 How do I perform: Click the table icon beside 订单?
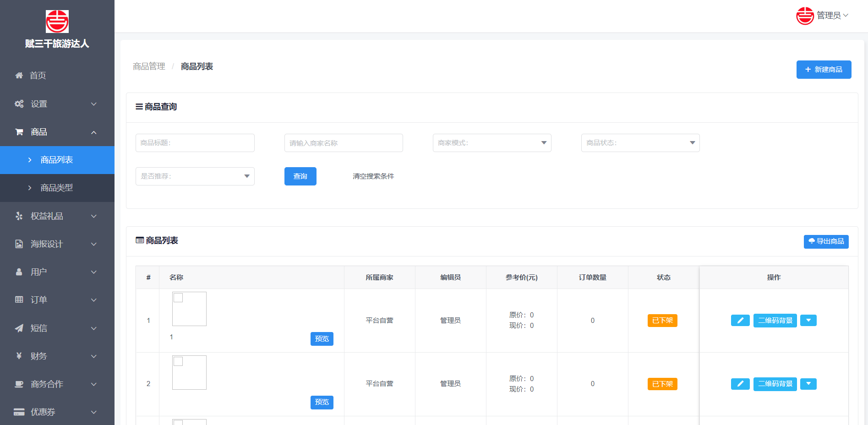click(x=19, y=300)
